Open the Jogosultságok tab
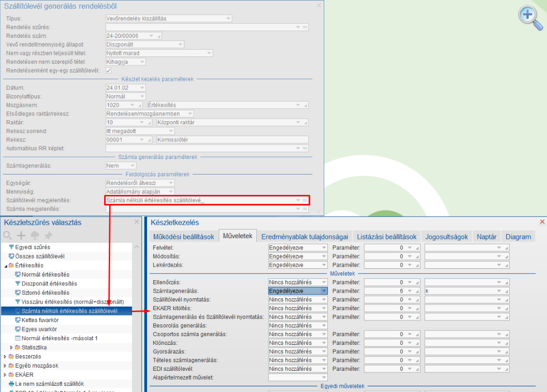This screenshot has width=547, height=392. [x=447, y=237]
